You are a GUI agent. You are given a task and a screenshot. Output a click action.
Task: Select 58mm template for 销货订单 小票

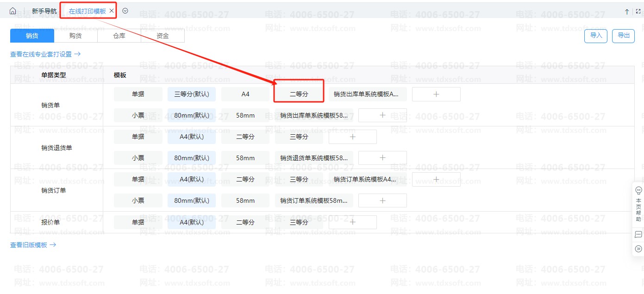245,200
